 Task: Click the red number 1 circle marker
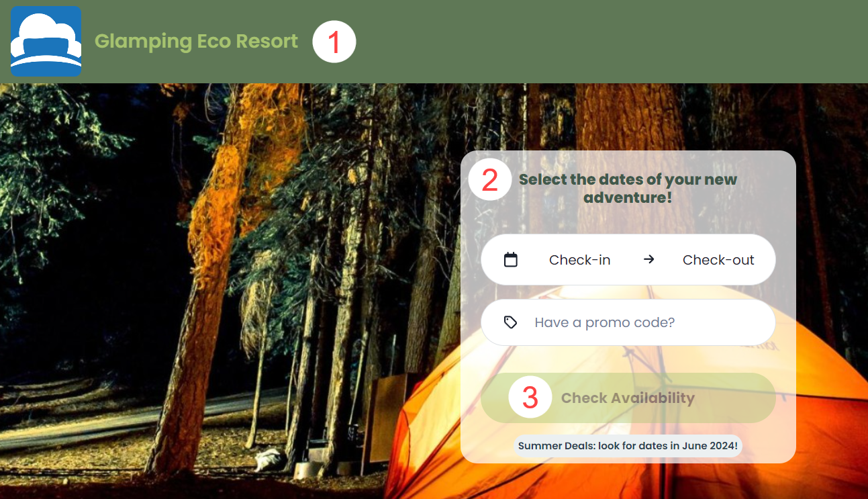pos(334,42)
